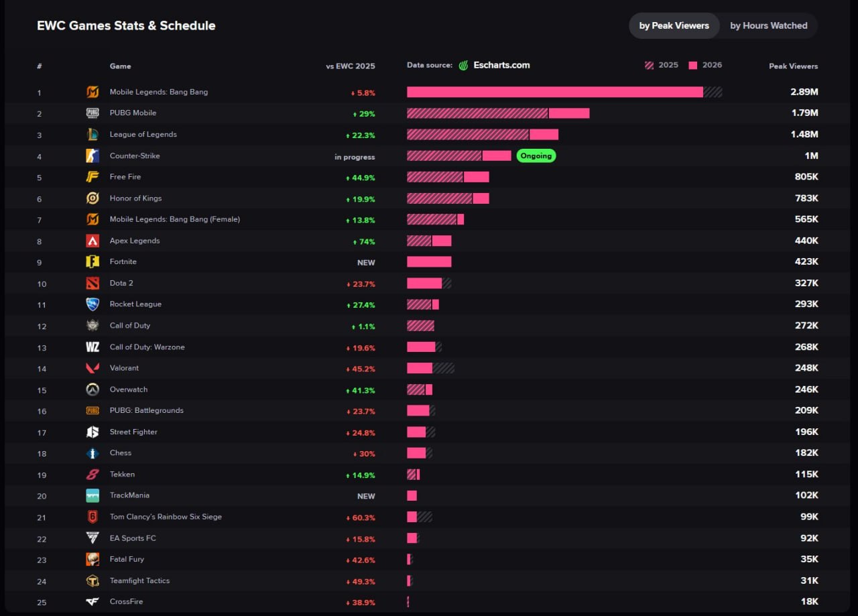Click the Warzone WZ icon
Screen dimensions: 858x616
[93, 347]
